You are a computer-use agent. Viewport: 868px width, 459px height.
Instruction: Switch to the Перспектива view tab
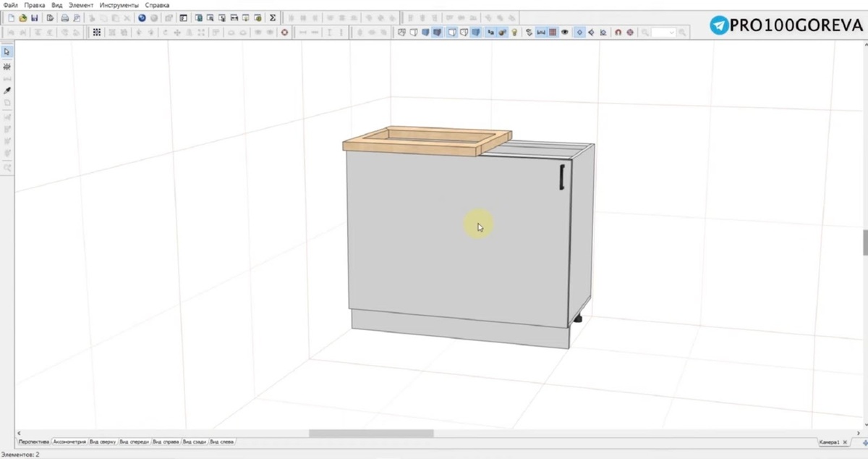tap(33, 442)
